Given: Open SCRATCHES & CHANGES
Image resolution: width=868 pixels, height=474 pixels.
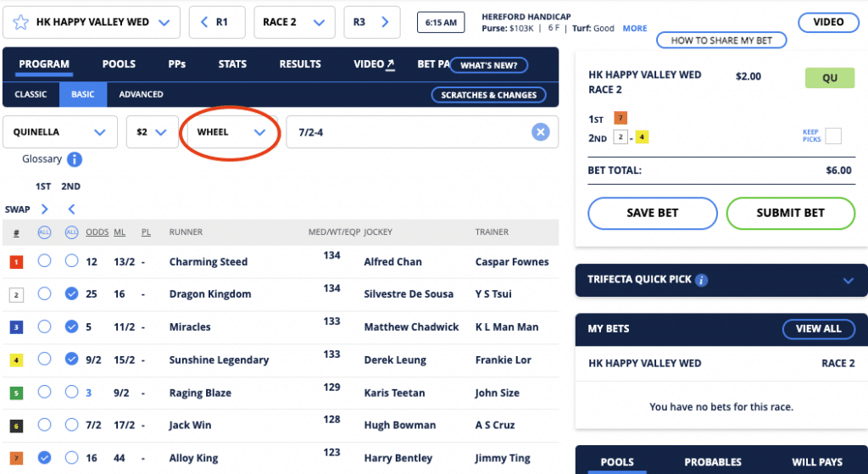Looking at the screenshot, I should click(488, 95).
